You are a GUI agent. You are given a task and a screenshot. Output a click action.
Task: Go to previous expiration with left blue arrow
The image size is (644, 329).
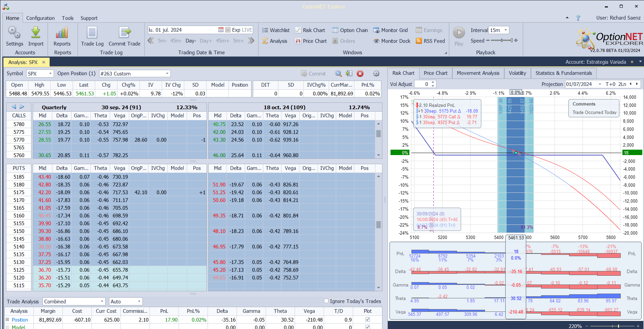coord(14,107)
